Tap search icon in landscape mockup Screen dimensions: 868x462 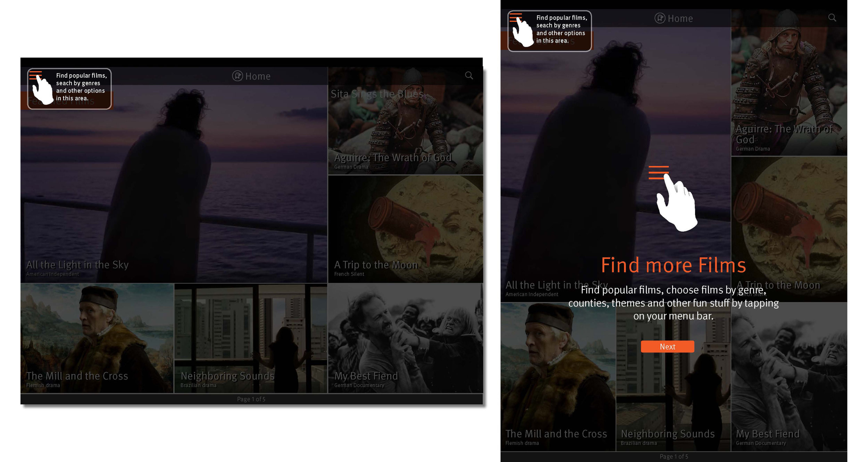pos(469,75)
